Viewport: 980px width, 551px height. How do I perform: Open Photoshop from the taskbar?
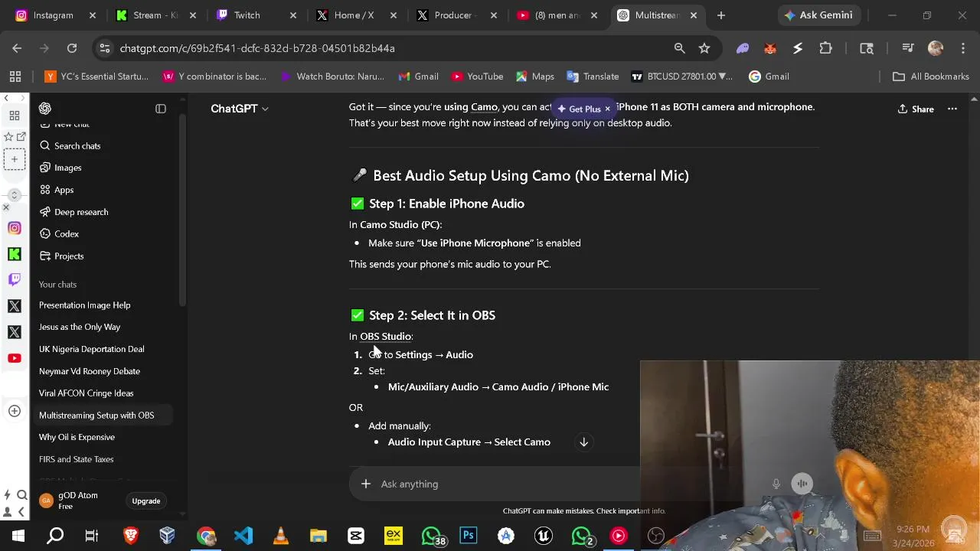[468, 536]
